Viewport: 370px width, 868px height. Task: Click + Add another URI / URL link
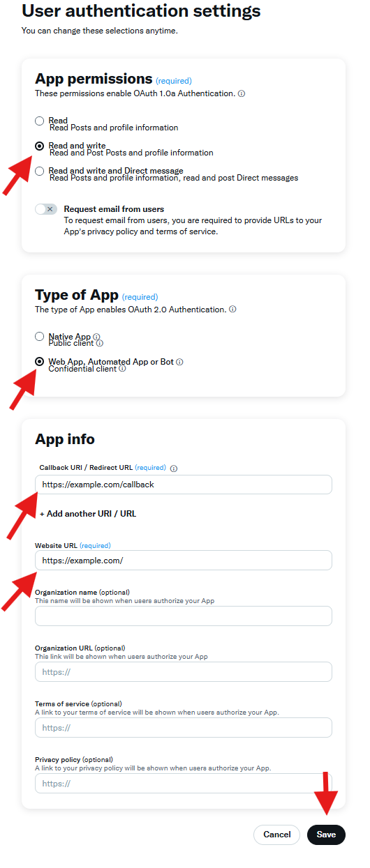88,514
